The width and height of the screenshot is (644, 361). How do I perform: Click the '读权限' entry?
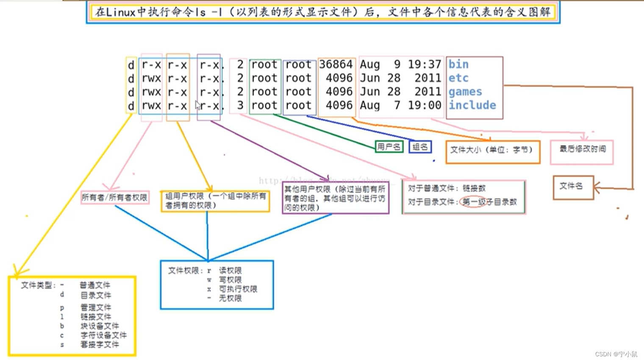click(230, 270)
